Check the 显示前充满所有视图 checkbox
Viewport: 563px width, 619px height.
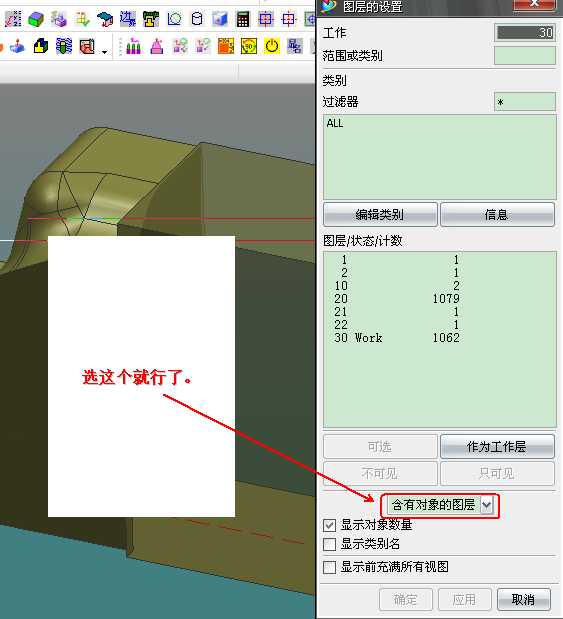tap(329, 568)
